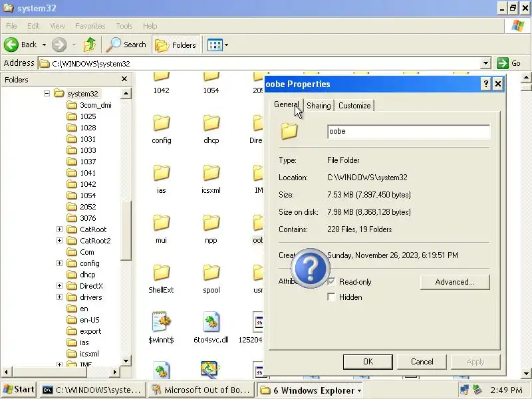Click Cancel in oobe Properties
The width and height of the screenshot is (532, 399).
click(422, 362)
